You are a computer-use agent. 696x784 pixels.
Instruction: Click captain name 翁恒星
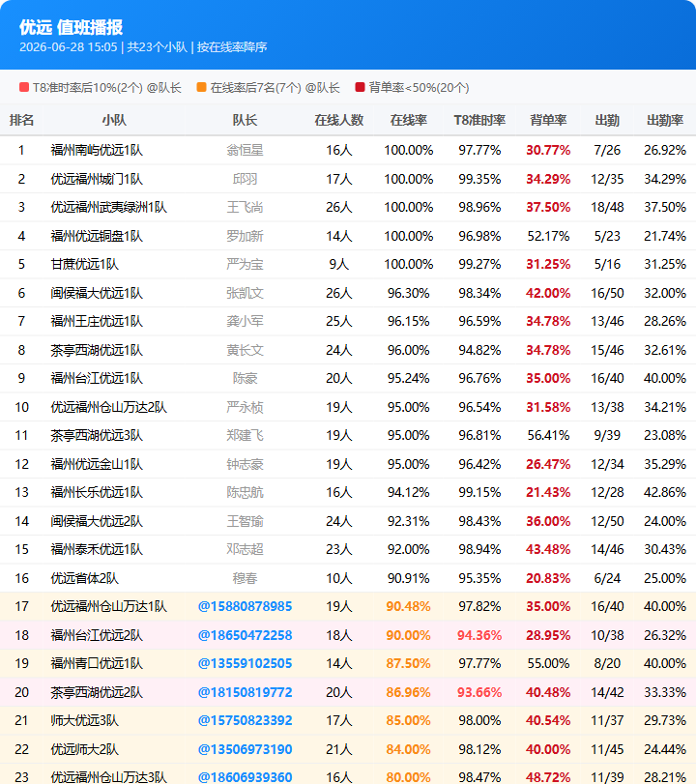click(245, 150)
